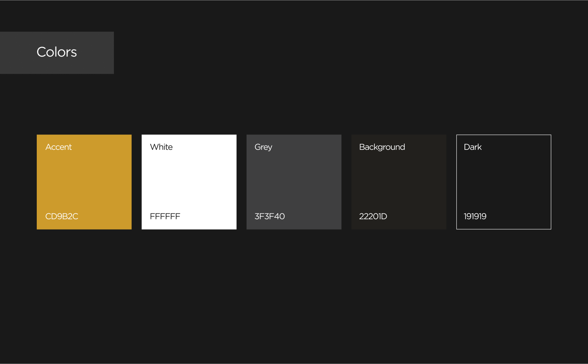Click the gap between Grey and Background swatches

click(x=346, y=182)
